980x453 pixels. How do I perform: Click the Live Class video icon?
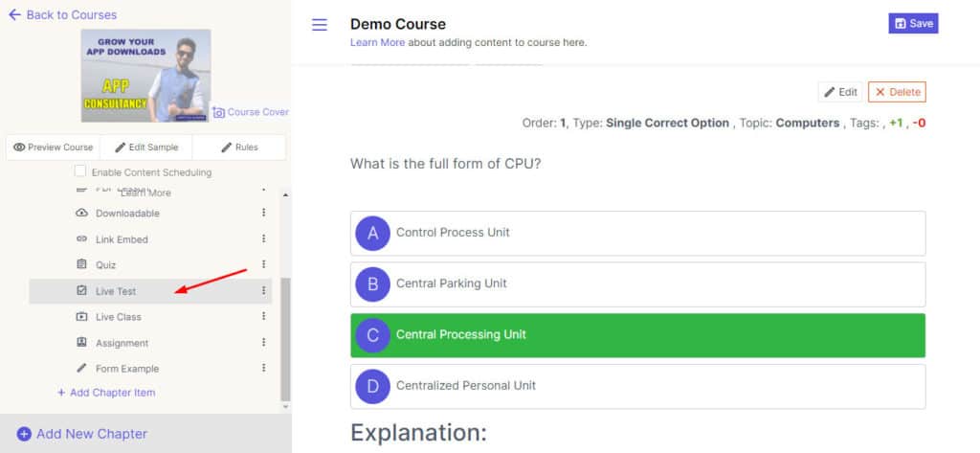point(81,317)
